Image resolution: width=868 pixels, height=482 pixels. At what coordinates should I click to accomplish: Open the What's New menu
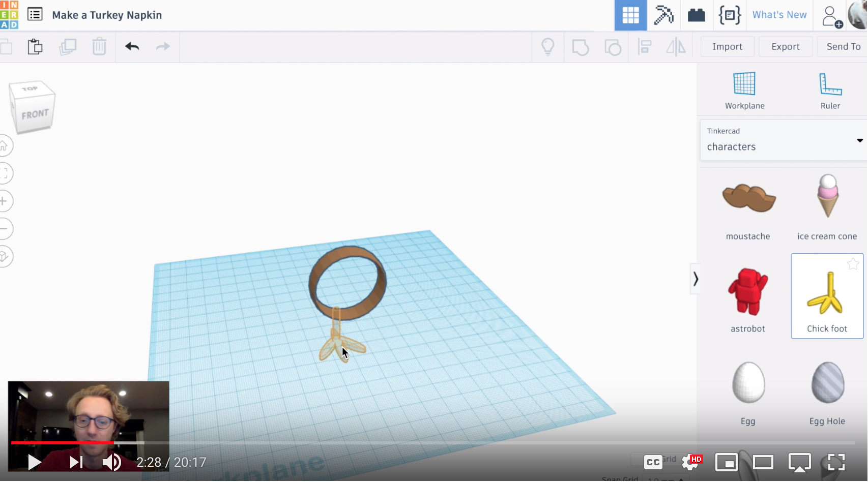coord(779,15)
